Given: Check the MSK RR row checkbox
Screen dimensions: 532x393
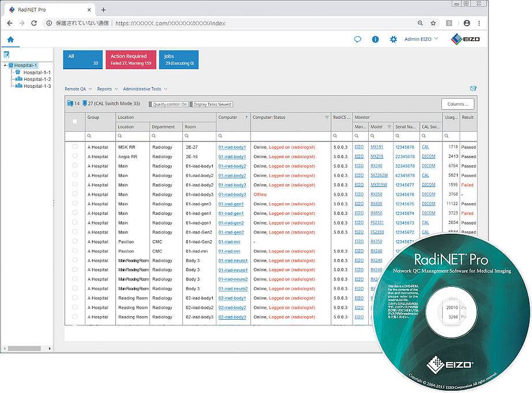Looking at the screenshot, I should pyautogui.click(x=74, y=147).
